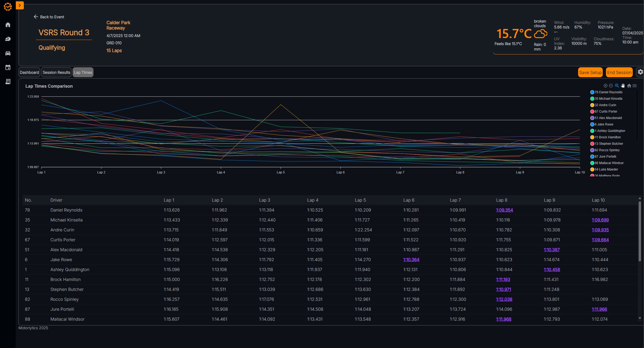The image size is (644, 348).
Task: Click the End Session button
Action: pos(619,72)
